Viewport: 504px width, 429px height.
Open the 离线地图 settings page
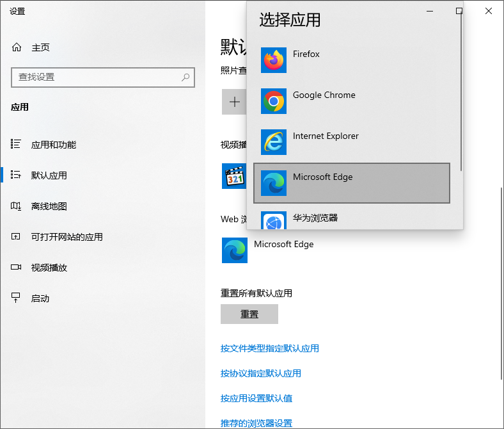tap(49, 206)
